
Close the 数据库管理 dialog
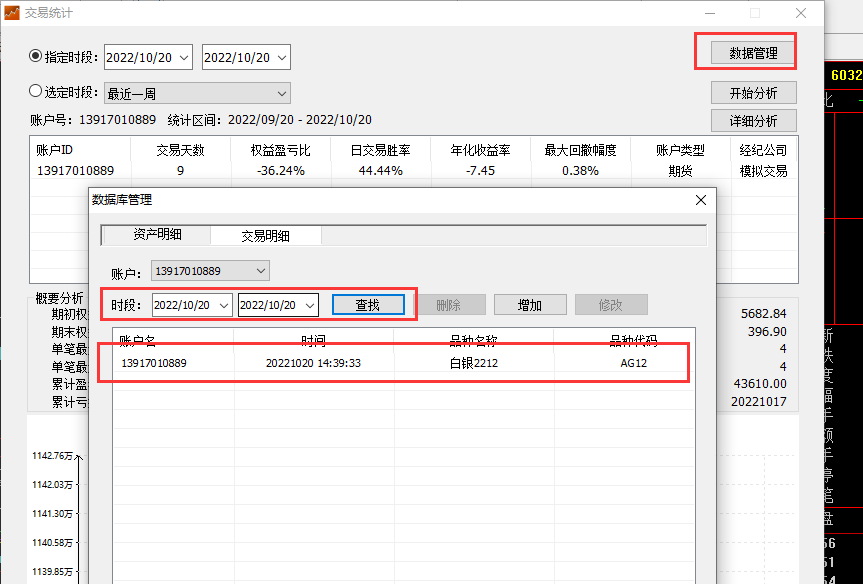point(700,200)
